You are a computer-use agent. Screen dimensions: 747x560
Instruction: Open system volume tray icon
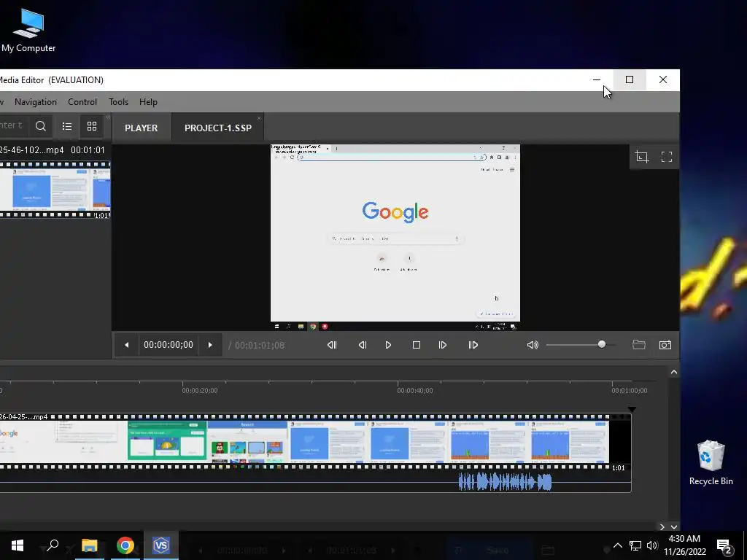pos(651,545)
